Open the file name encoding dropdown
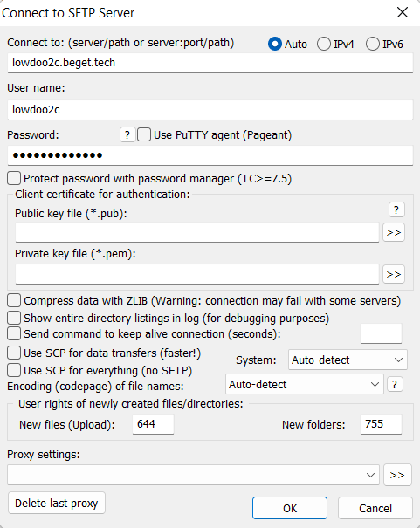This screenshot has width=420, height=528. tap(305, 384)
